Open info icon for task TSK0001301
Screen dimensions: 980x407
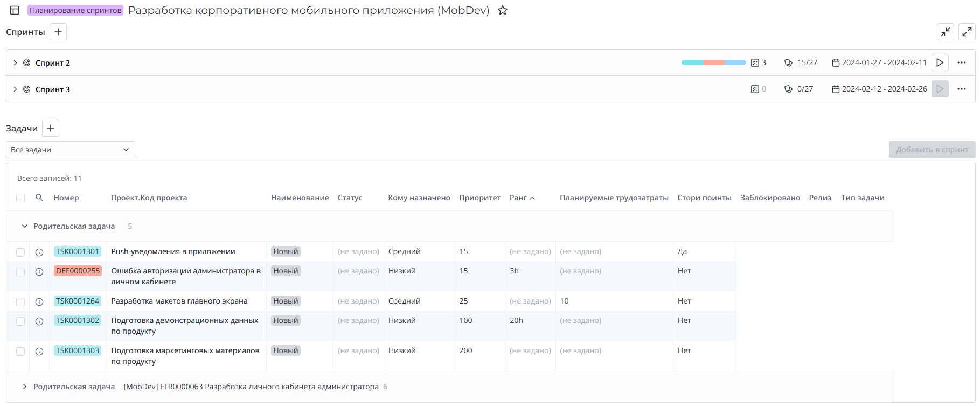[x=39, y=252]
